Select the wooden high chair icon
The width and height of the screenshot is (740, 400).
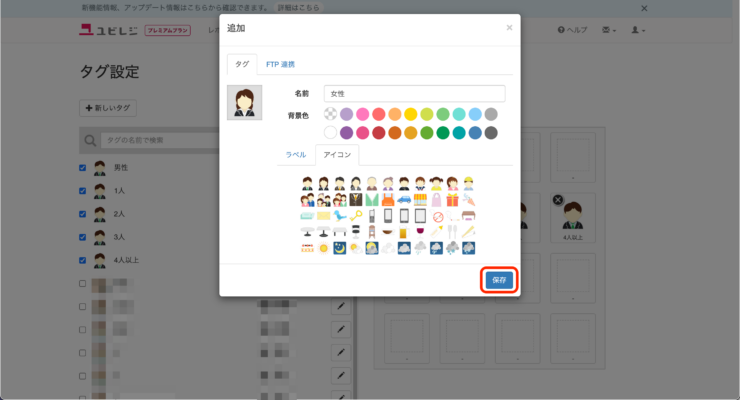click(372, 232)
